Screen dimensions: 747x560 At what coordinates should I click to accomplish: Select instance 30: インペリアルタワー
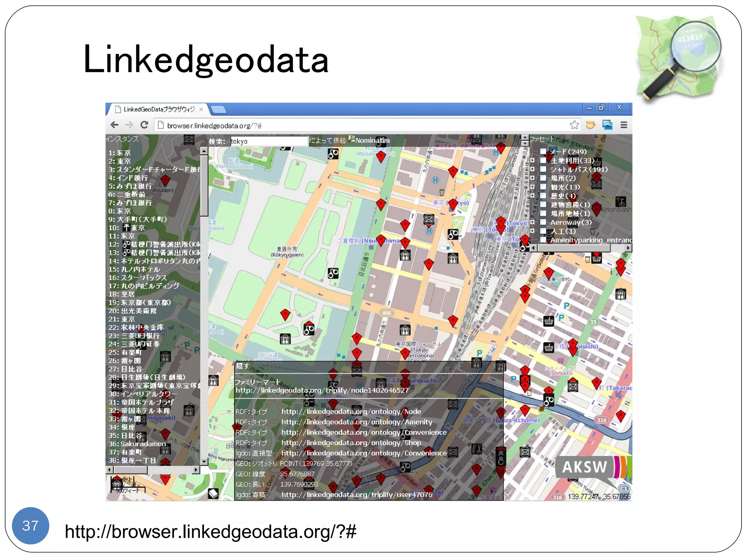point(143,394)
